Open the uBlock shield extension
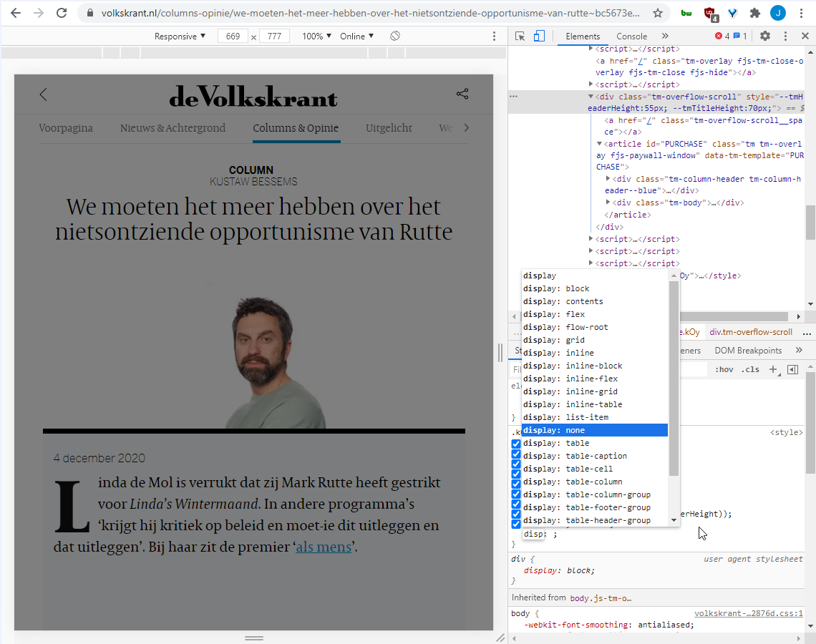816x644 pixels. coord(710,14)
